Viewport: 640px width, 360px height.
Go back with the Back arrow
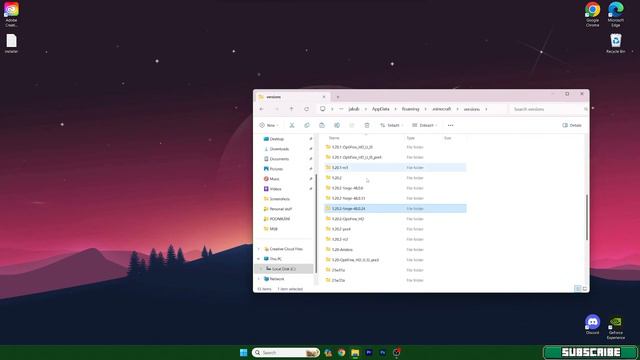[262, 109]
